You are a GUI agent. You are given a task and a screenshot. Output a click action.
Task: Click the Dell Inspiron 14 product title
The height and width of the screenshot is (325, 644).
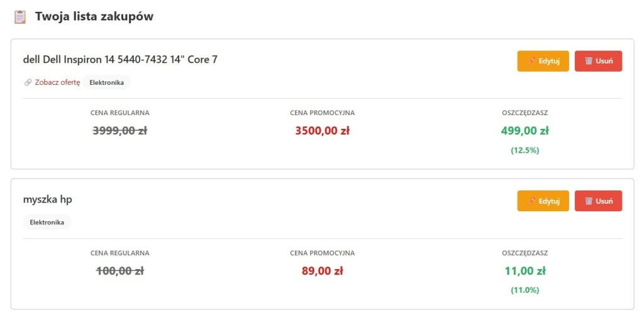pos(120,60)
